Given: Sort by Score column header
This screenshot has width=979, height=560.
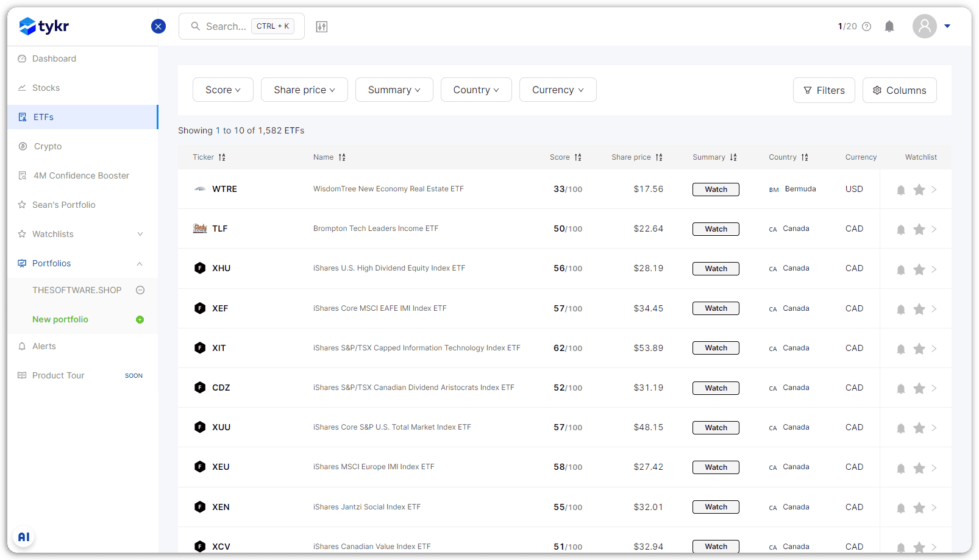Looking at the screenshot, I should pyautogui.click(x=566, y=157).
